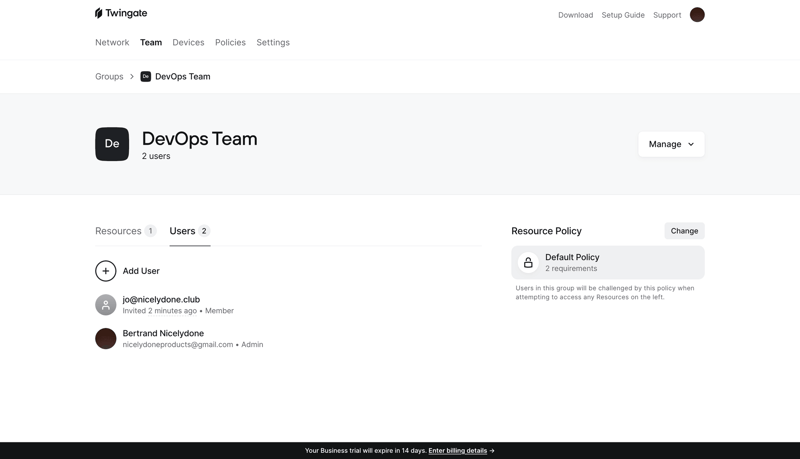This screenshot has width=800, height=459.
Task: Open the Default Policy card
Action: click(608, 263)
